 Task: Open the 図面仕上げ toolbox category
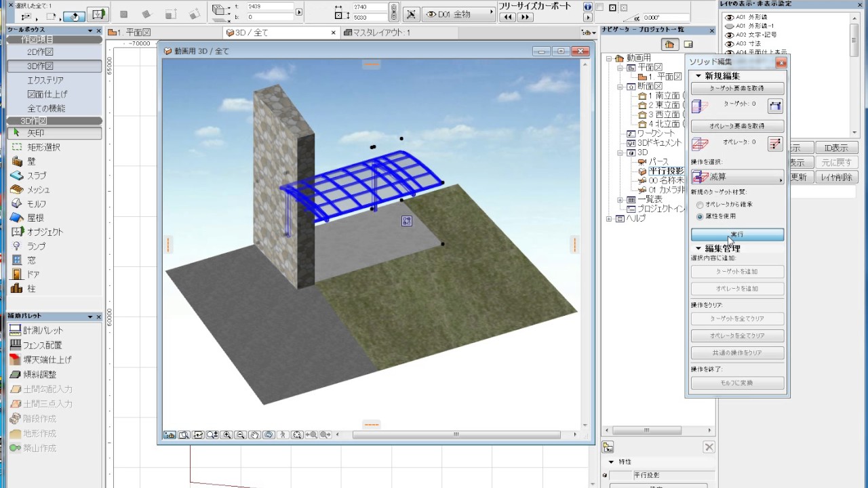[x=54, y=94]
